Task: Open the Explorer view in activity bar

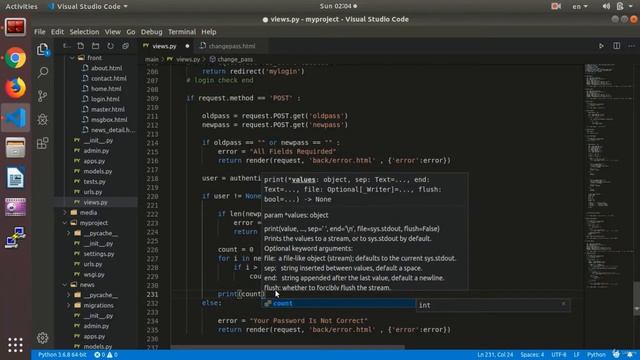Action: [x=42, y=49]
